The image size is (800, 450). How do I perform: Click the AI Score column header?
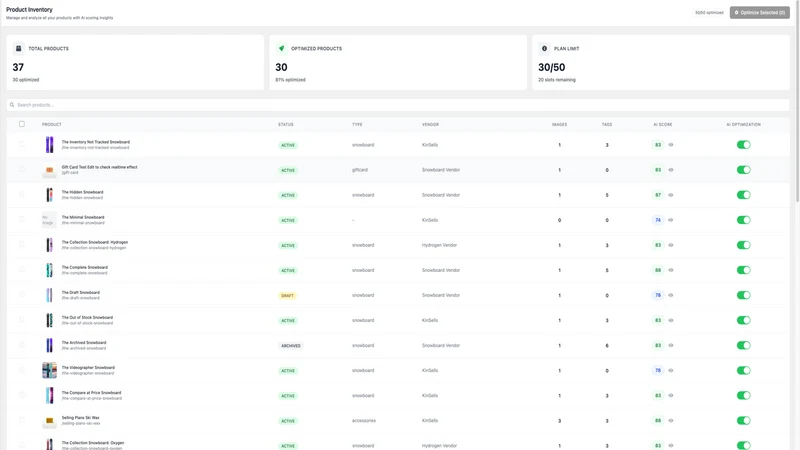663,124
